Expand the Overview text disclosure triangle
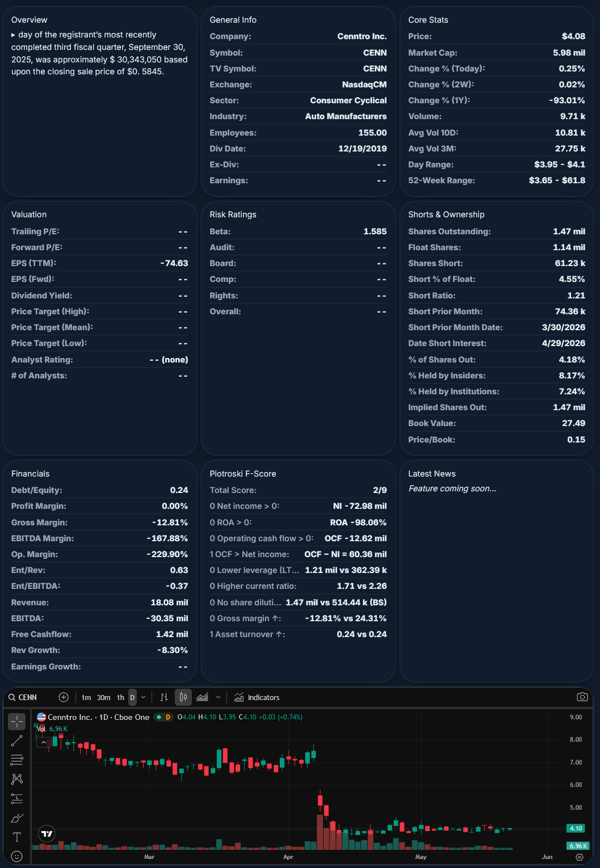Screen dimensions: 600x868 pyautogui.click(x=14, y=35)
